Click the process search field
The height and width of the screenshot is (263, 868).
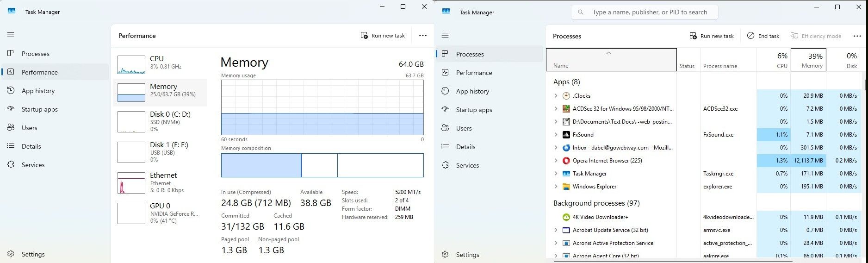click(645, 12)
